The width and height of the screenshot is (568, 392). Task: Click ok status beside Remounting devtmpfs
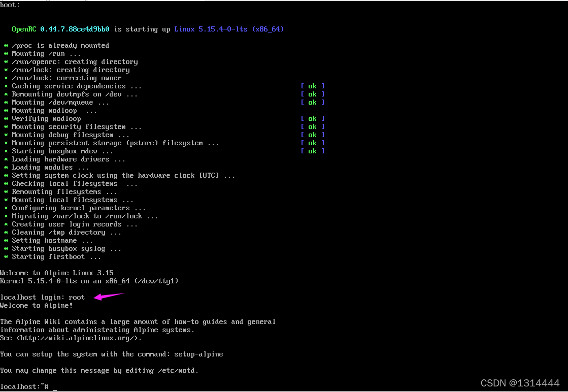coord(312,94)
